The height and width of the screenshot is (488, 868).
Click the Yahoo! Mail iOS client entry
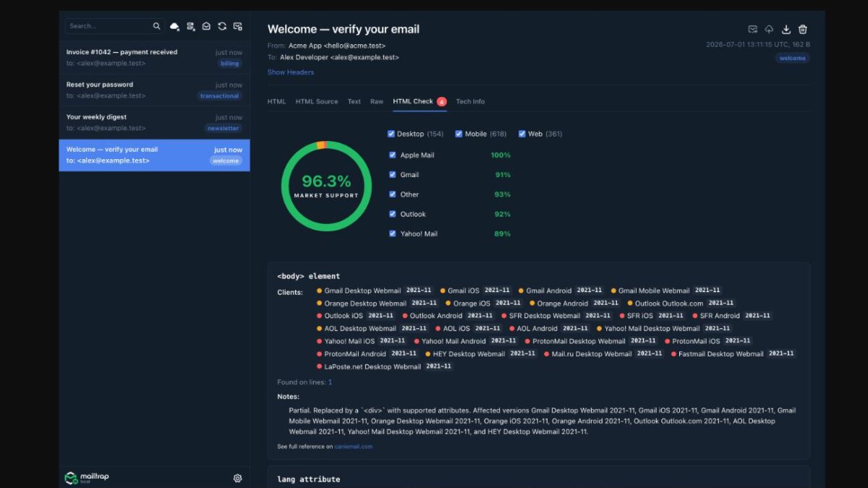(x=362, y=341)
